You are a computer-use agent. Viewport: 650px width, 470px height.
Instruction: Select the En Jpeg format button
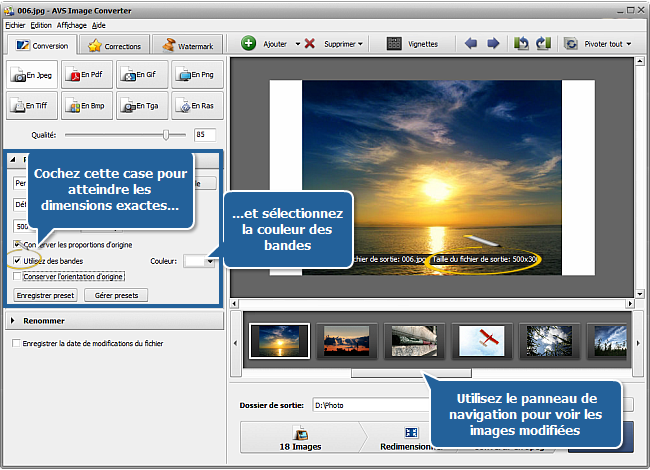(x=32, y=75)
